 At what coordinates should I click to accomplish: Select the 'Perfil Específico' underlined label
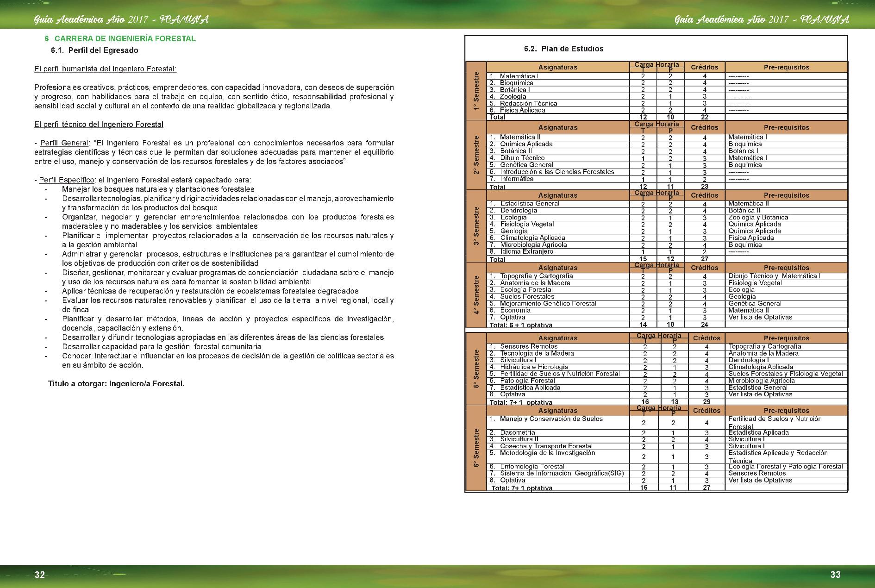tap(67, 180)
